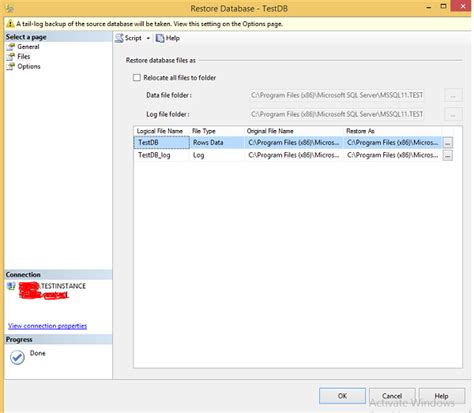The width and height of the screenshot is (474, 413).
Task: Browse for Data file folder
Action: pos(453,95)
